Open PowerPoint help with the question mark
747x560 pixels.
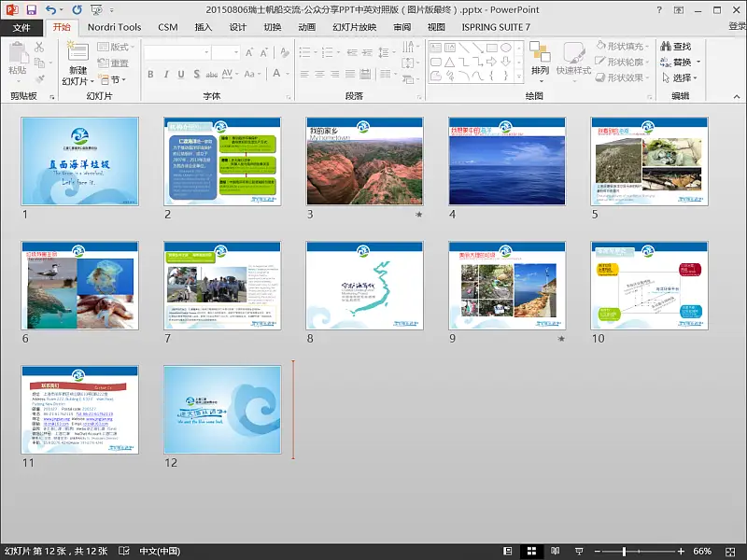tap(659, 9)
